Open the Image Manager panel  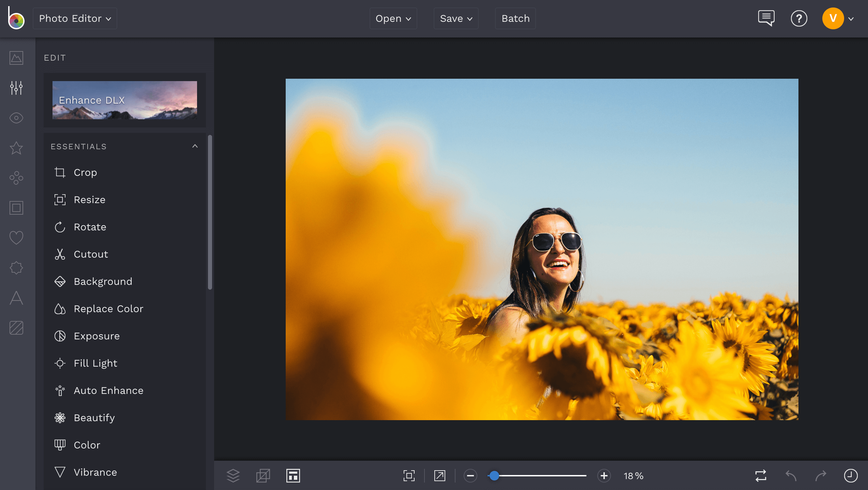tap(16, 58)
